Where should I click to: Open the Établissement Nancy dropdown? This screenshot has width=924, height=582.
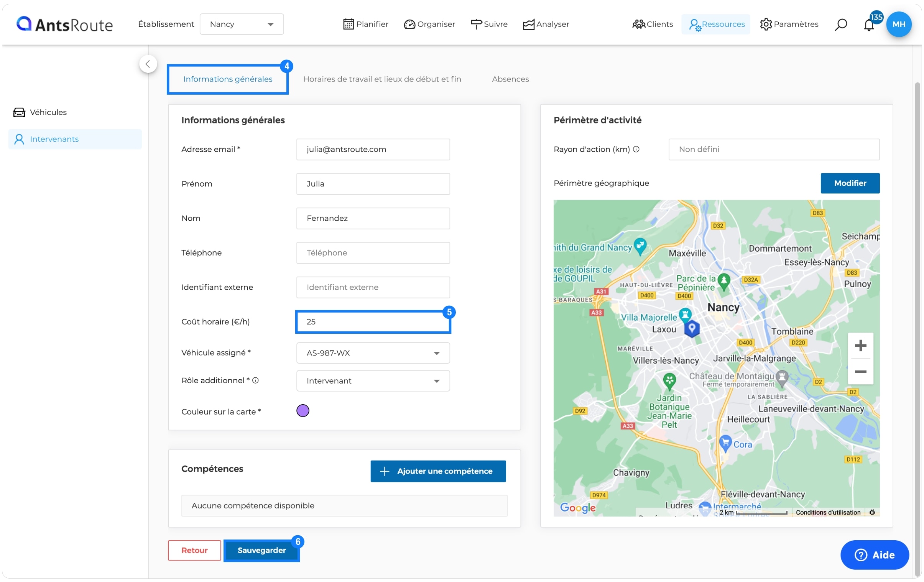tap(242, 24)
